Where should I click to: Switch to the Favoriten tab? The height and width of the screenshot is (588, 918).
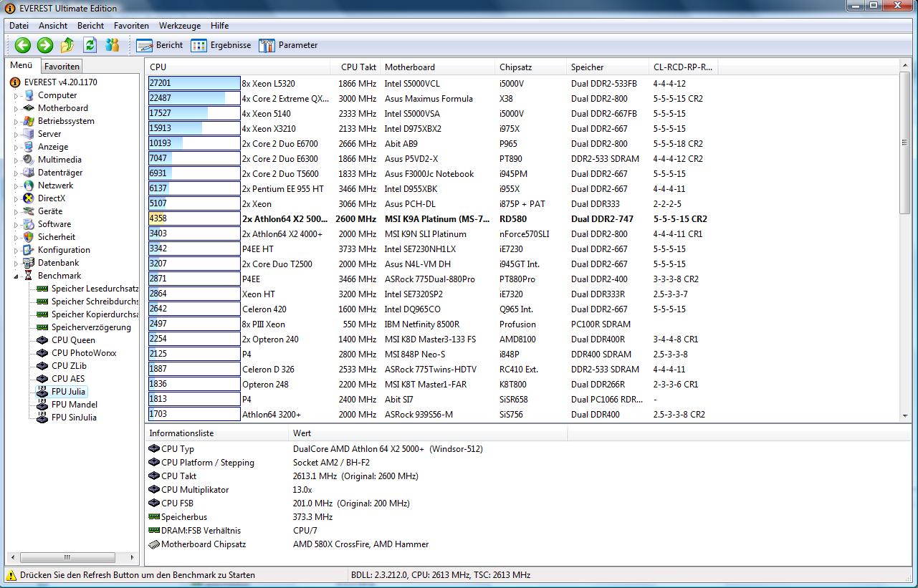[62, 67]
